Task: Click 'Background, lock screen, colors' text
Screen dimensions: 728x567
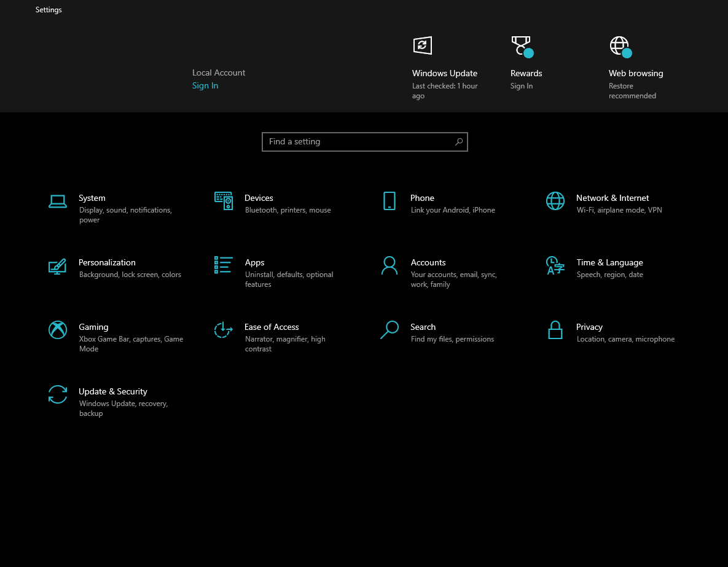Action: click(x=130, y=275)
